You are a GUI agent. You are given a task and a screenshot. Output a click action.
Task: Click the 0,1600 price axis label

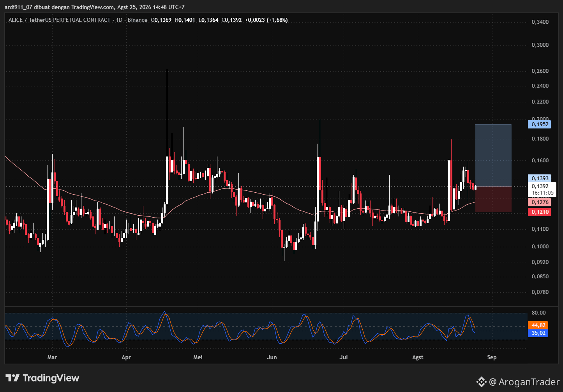pos(540,160)
